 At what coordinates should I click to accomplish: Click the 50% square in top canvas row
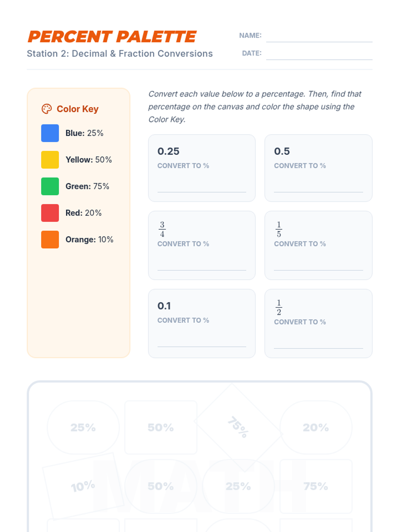[161, 427]
